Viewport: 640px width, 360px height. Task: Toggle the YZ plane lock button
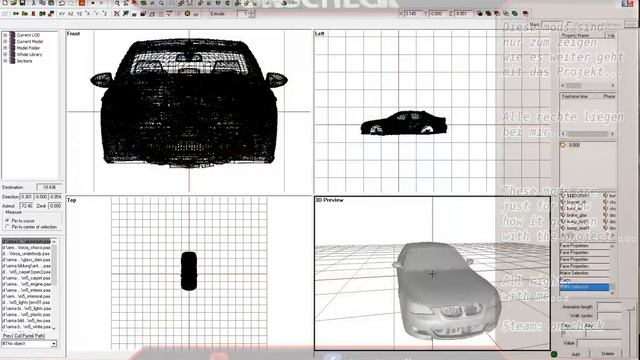coord(79,14)
